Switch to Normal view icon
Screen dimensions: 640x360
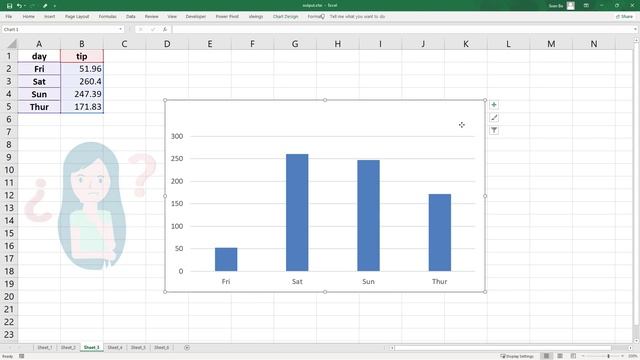tap(546, 356)
